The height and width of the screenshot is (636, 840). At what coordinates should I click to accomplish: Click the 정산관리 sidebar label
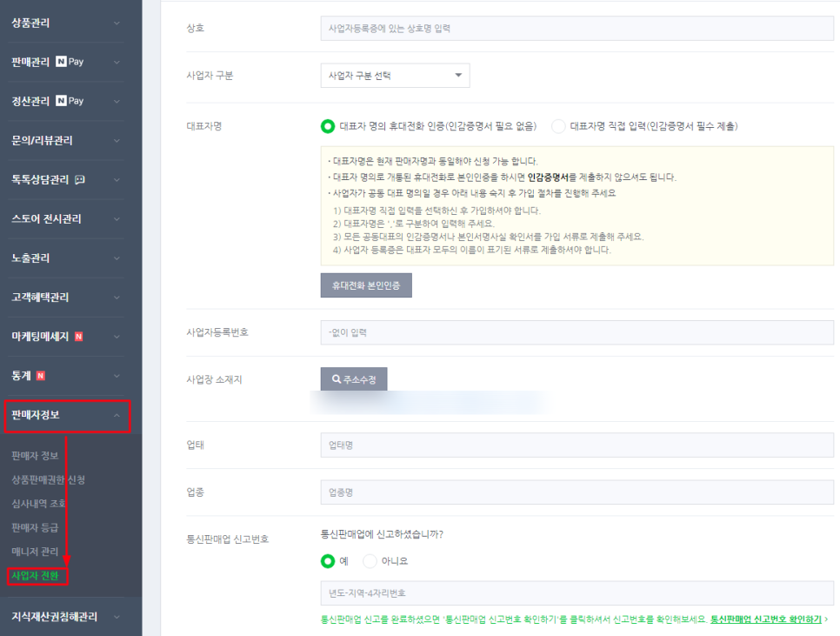click(30, 101)
